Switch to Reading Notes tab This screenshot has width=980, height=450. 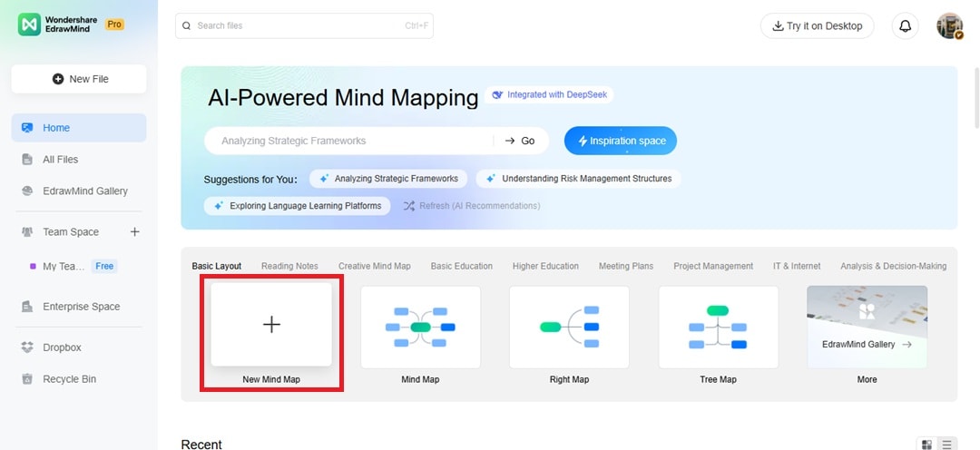[290, 266]
